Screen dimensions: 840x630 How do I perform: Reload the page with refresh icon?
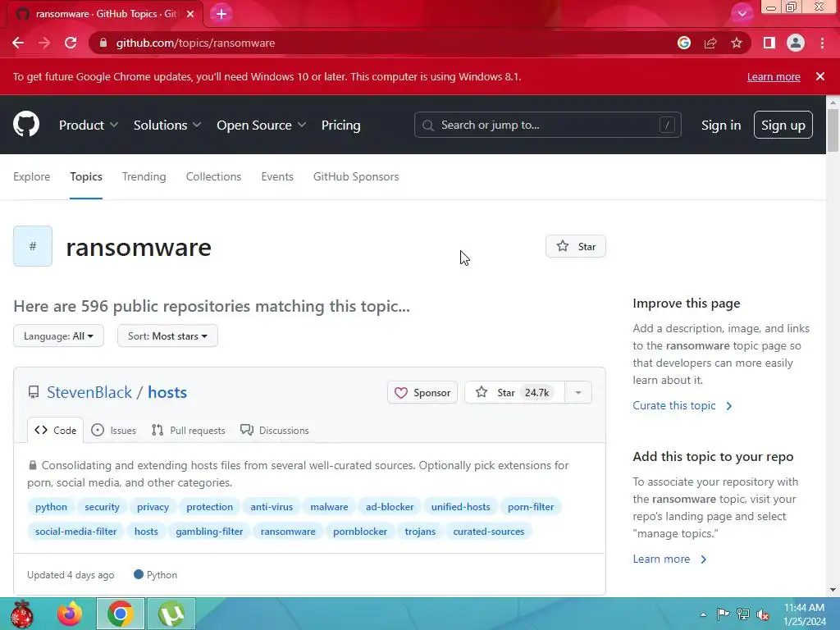[71, 43]
